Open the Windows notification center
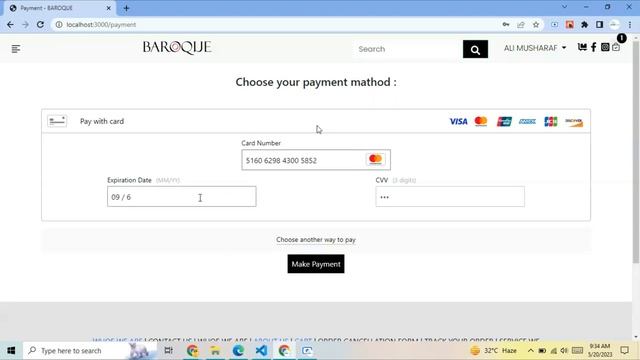Screen dimensions: 640x360 pyautogui.click(x=624, y=350)
